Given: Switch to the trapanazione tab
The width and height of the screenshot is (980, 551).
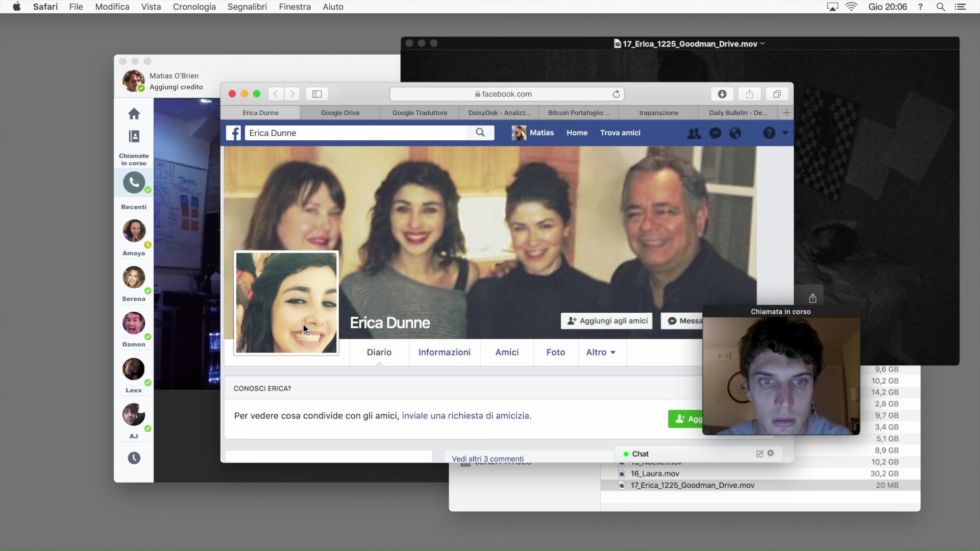Looking at the screenshot, I should 658,113.
